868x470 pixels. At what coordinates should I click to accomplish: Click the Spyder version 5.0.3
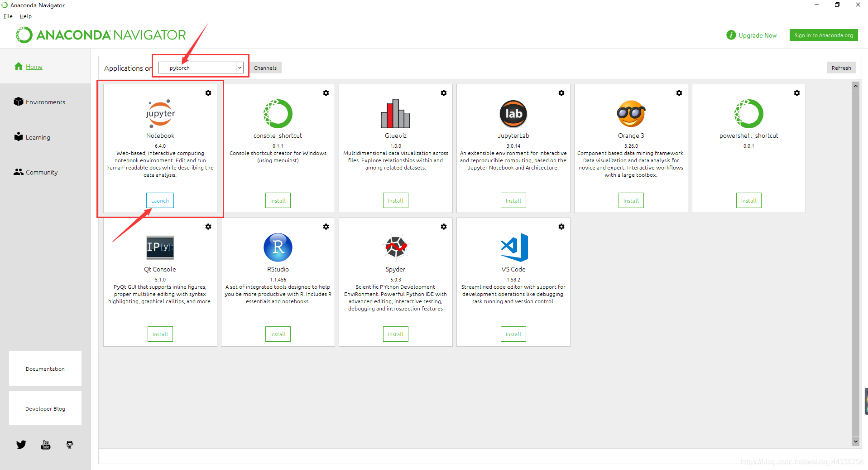(396, 280)
